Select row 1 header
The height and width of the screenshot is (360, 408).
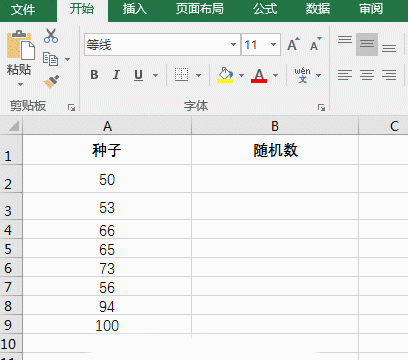click(11, 150)
